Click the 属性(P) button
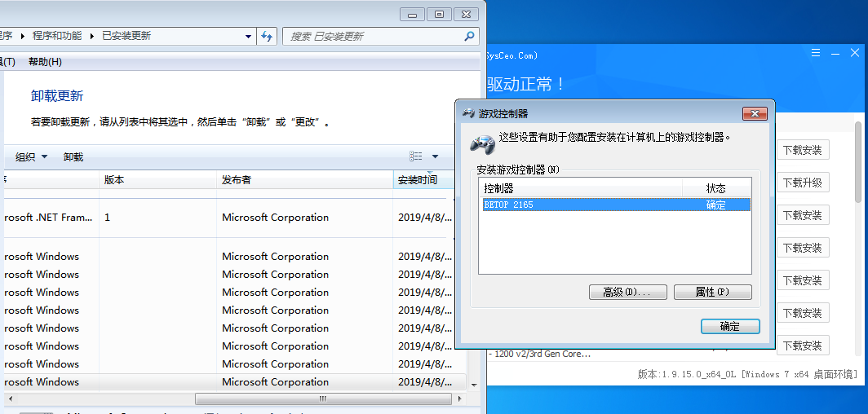 (712, 293)
